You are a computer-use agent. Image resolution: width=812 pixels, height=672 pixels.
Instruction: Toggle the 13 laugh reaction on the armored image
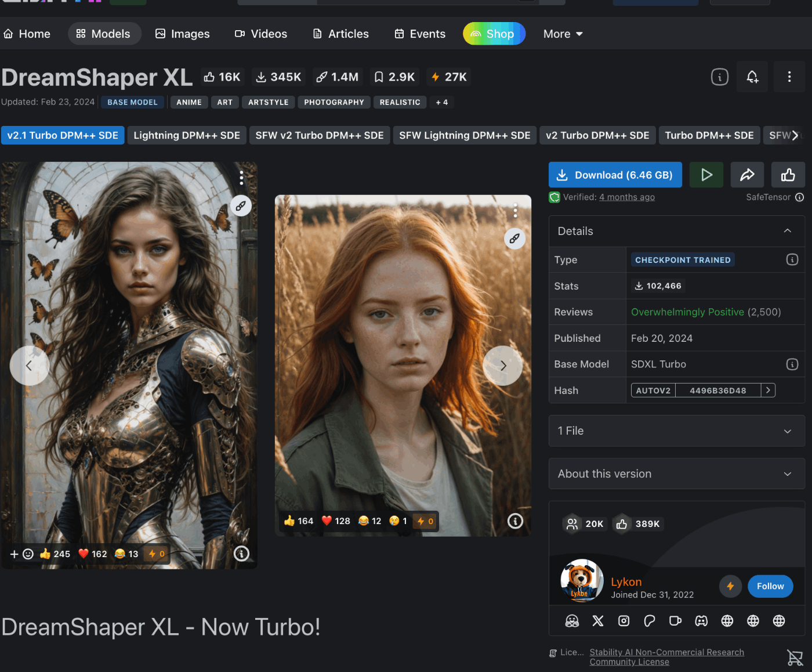coord(126,554)
